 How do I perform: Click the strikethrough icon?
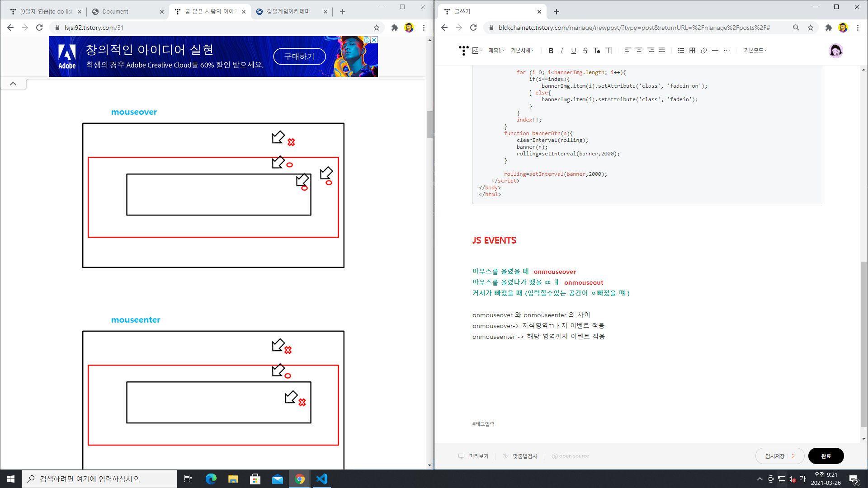[585, 51]
